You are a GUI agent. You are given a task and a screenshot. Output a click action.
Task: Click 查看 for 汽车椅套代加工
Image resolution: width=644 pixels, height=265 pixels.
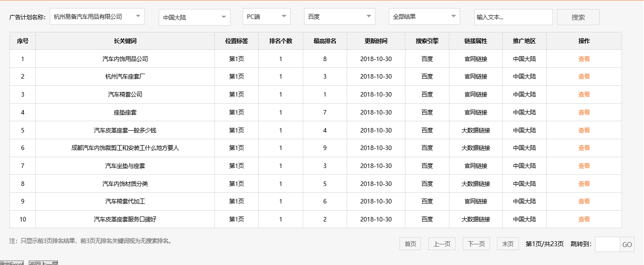point(584,201)
